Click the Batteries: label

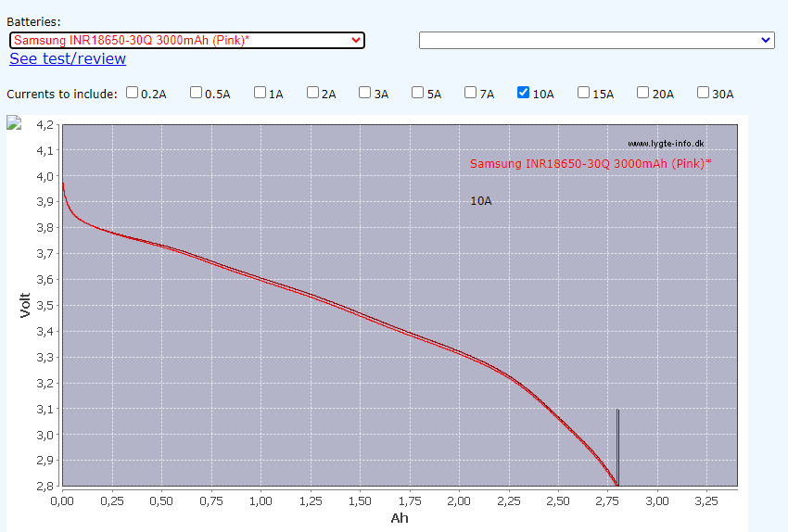coord(33,22)
